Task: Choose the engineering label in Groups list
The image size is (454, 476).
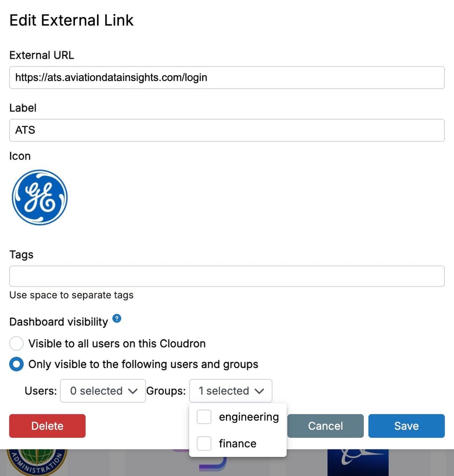Action: click(249, 417)
